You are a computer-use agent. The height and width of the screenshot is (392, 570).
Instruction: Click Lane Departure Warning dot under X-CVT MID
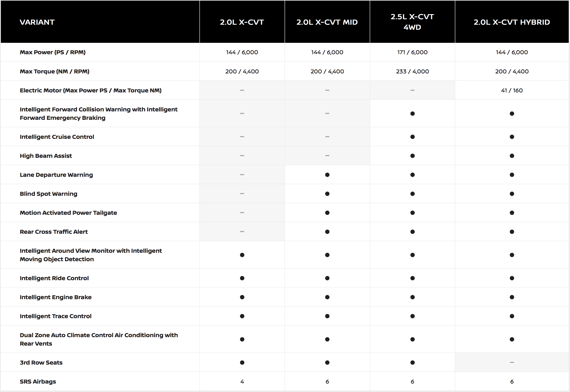tap(327, 175)
